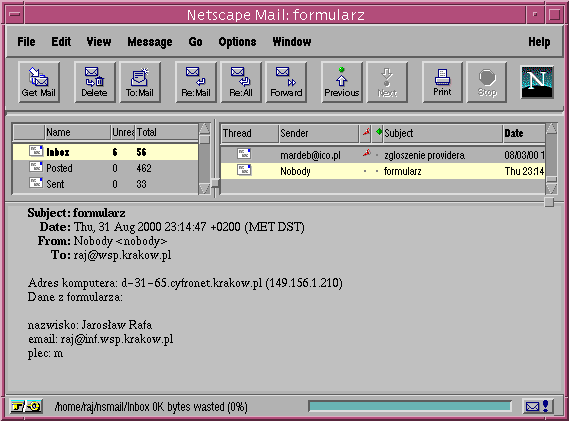The image size is (569, 421).
Task: Toggle read status dot of formularz message
Action: tap(377, 171)
